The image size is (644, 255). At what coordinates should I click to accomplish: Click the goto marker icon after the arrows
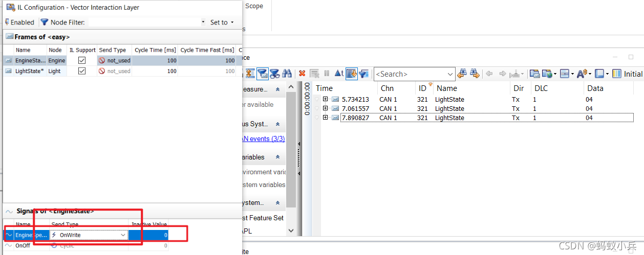515,74
